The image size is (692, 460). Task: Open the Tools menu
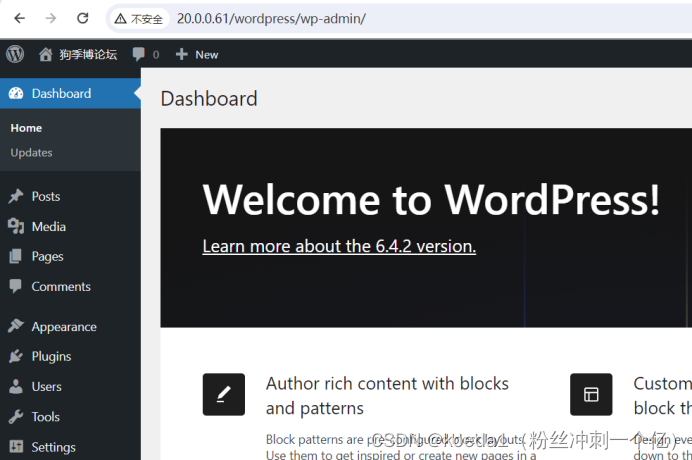[45, 417]
